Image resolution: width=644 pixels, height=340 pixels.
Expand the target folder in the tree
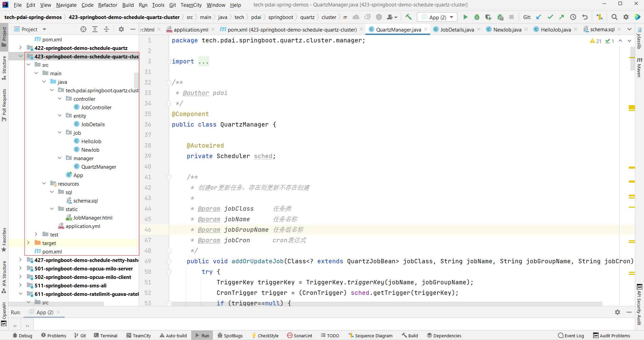28,243
